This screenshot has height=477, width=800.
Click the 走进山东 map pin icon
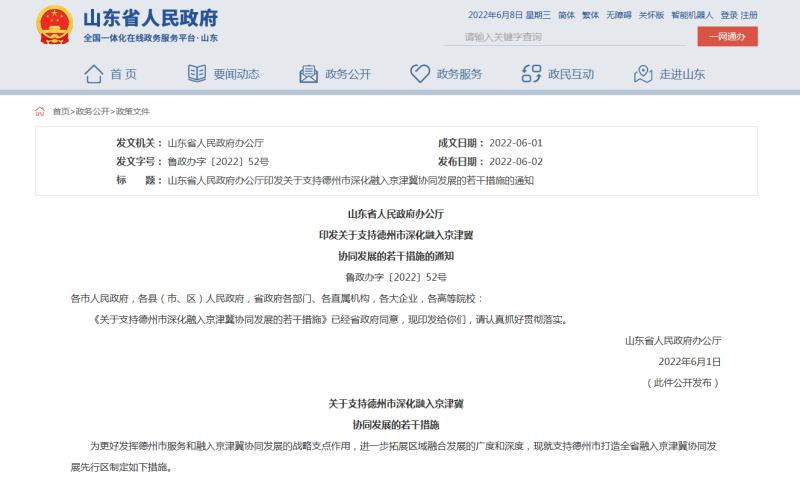pos(643,74)
